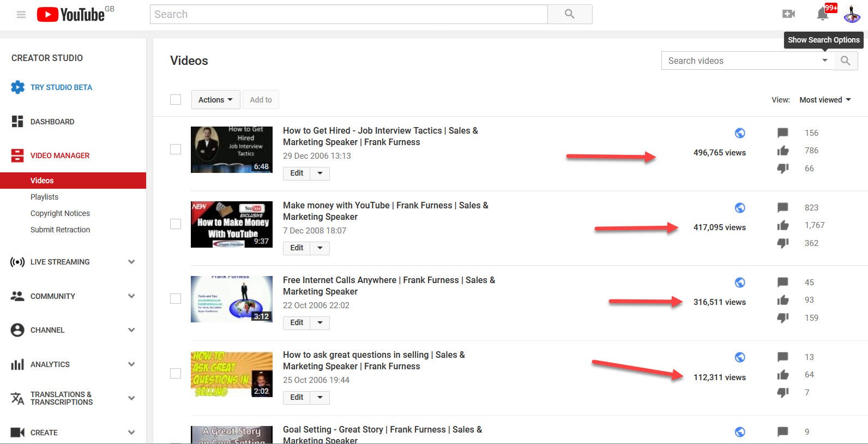Screen dimensions: 868x444
Task: Open the Most viewed sort dropdown
Action: pos(825,100)
